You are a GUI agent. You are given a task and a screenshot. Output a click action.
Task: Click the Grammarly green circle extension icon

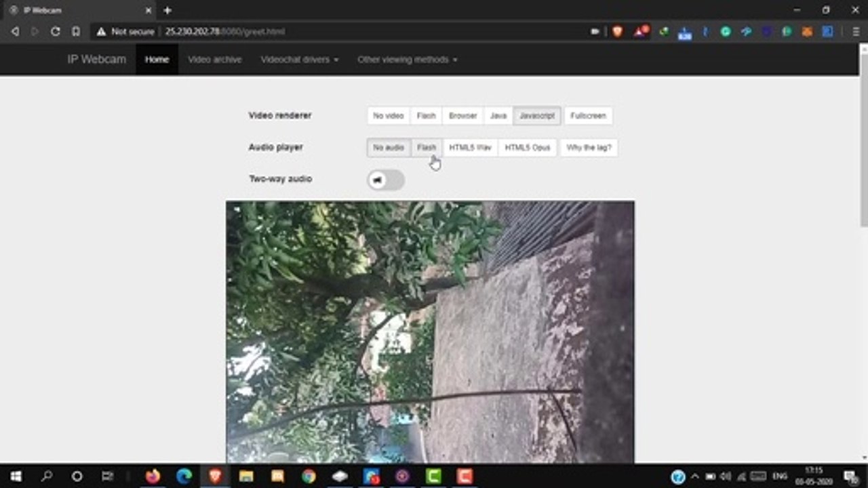coord(726,31)
